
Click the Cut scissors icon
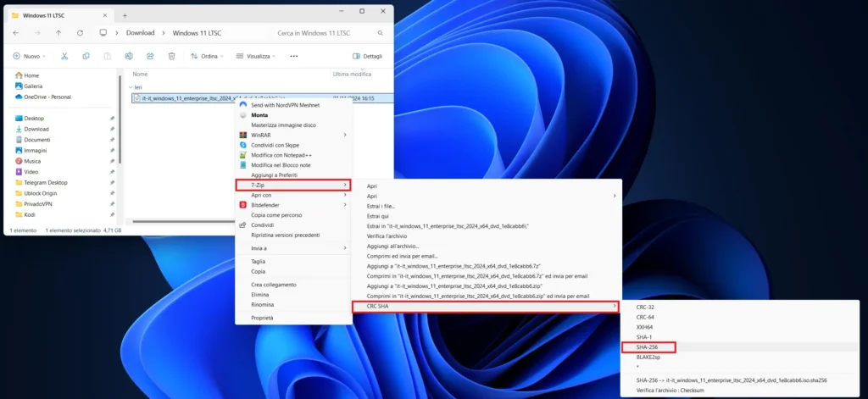[x=64, y=56]
